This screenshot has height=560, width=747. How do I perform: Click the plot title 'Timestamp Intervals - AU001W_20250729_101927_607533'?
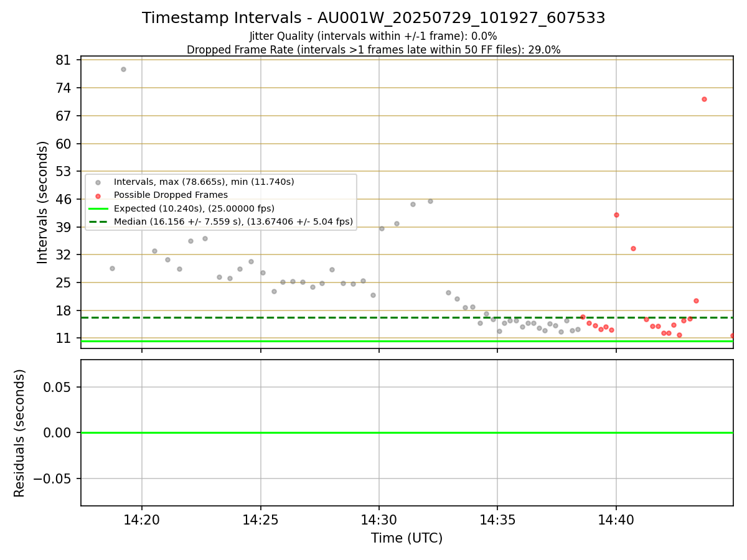click(374, 18)
